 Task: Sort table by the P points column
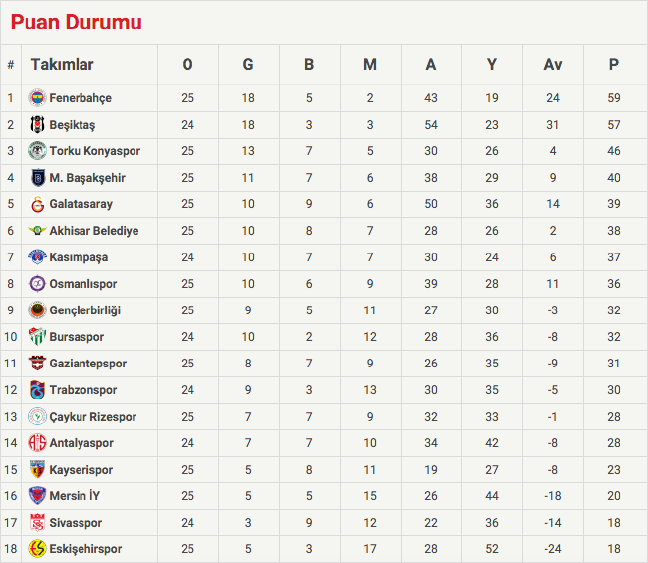click(613, 65)
